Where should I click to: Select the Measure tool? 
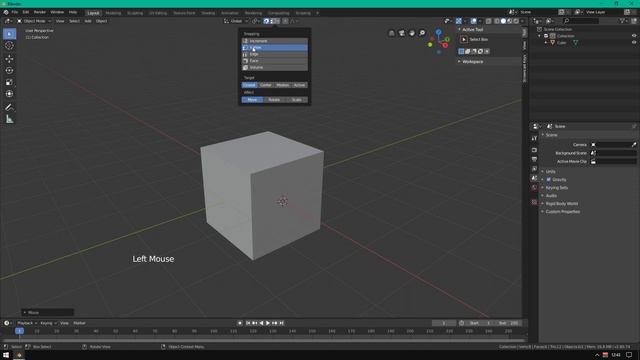(9, 119)
